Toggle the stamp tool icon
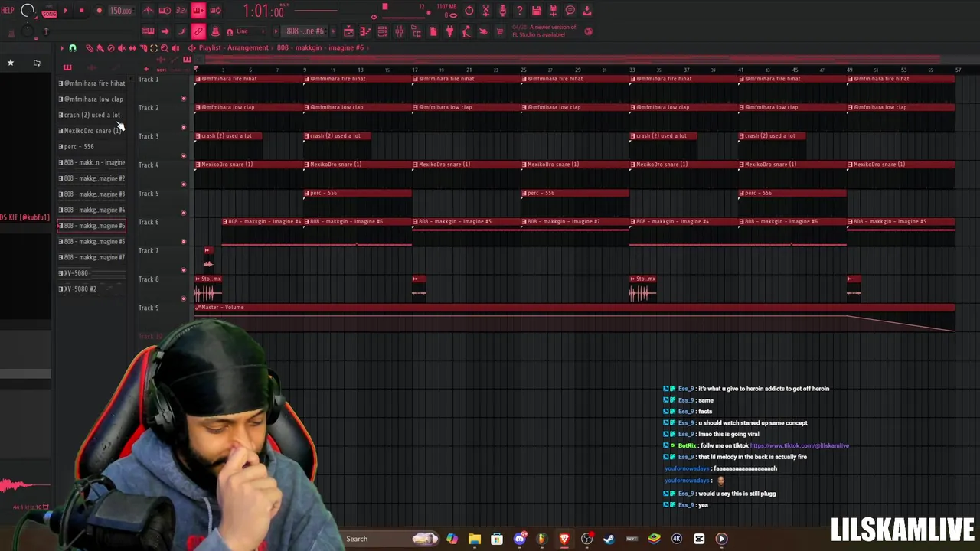This screenshot has width=980, height=551. (x=215, y=31)
